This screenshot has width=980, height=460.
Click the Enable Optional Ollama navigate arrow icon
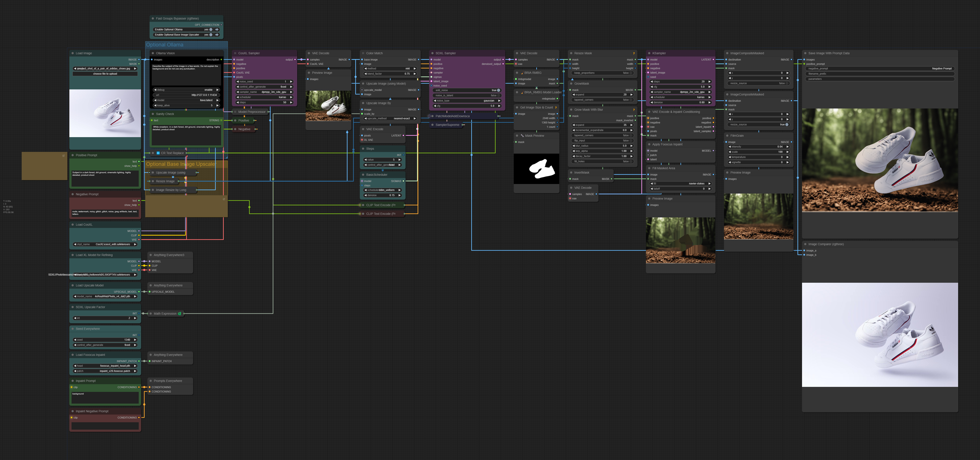pos(217,29)
